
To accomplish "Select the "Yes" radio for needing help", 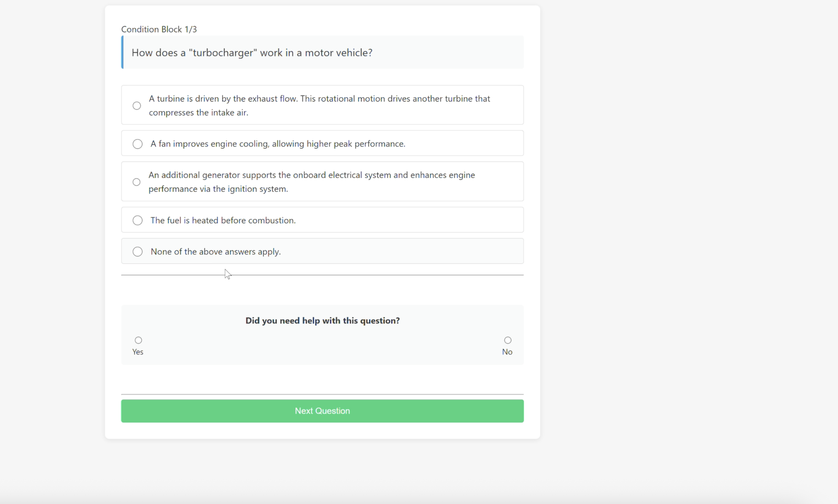I will 138,340.
